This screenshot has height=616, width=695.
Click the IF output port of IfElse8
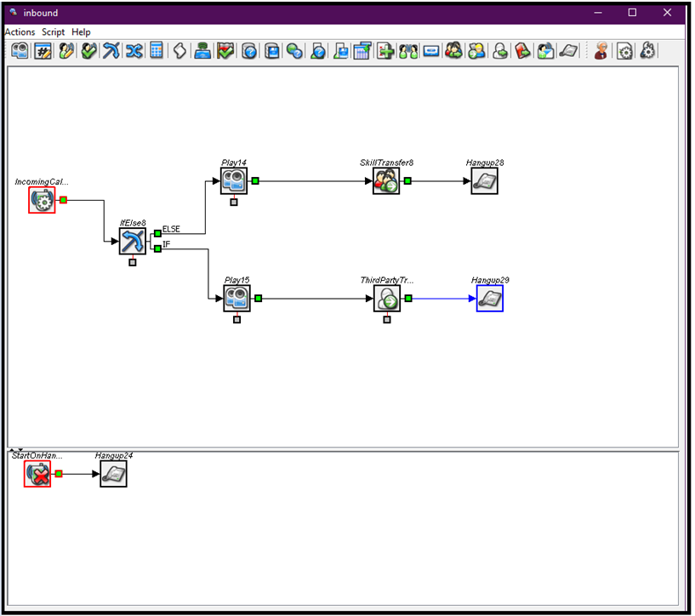pyautogui.click(x=157, y=249)
